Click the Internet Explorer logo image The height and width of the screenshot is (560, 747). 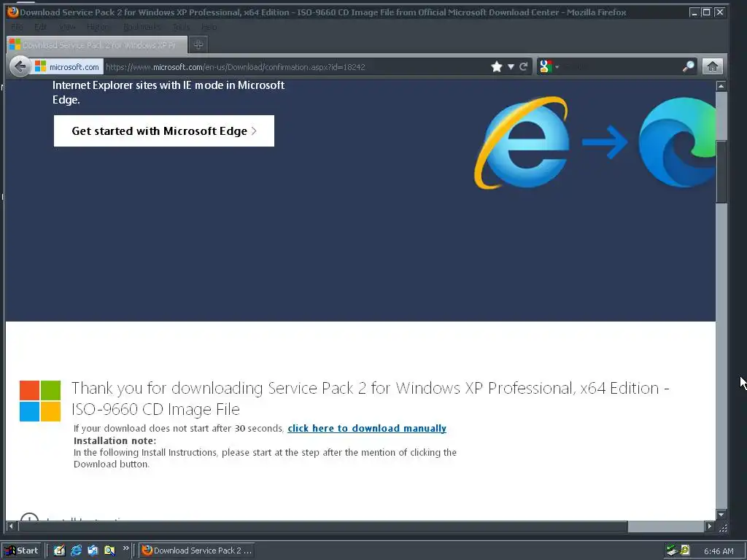point(522,143)
